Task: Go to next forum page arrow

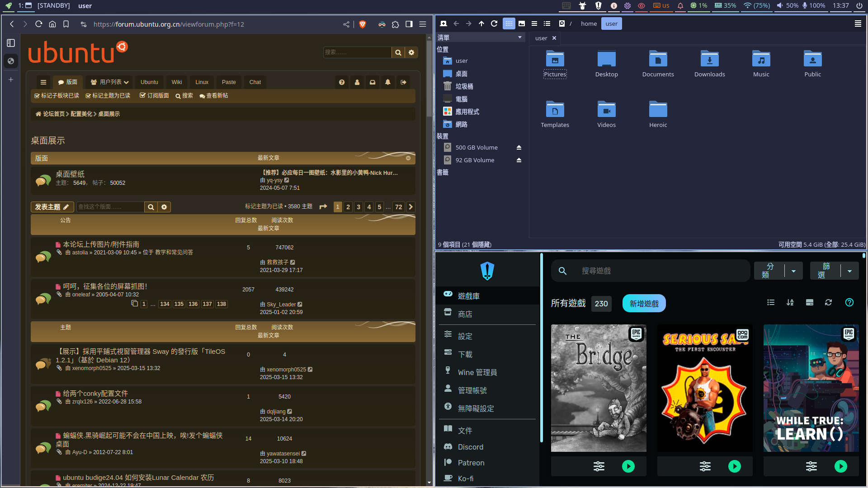Action: click(410, 207)
